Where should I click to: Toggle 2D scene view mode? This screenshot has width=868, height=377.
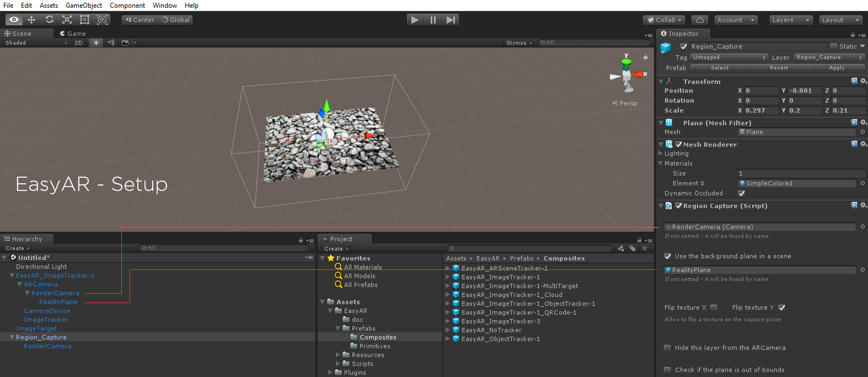(x=78, y=43)
